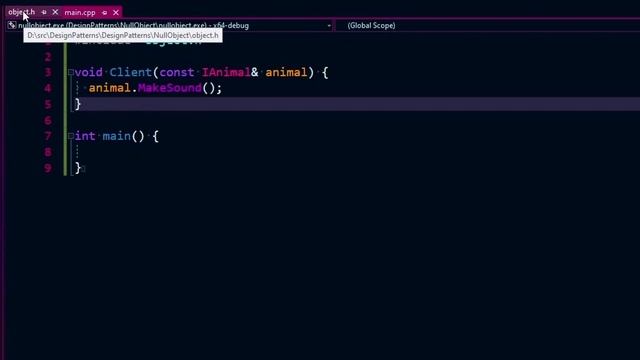Click the int keyword on line 7
Image resolution: width=640 pixels, height=360 pixels.
tap(85, 136)
